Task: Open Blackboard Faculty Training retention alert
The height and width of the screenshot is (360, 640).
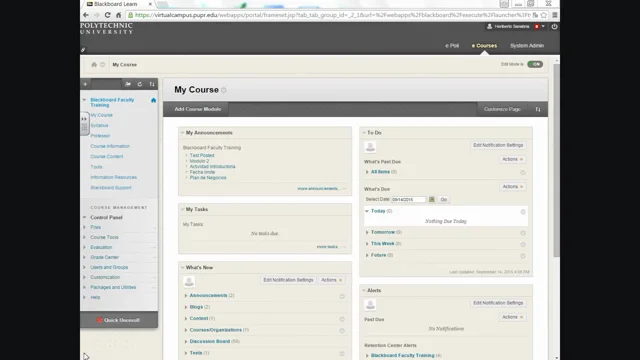Action: pyautogui.click(x=402, y=356)
